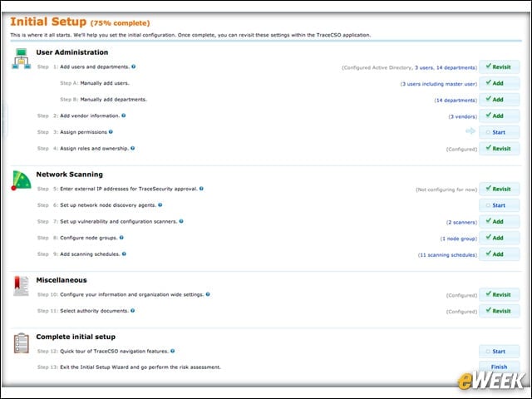Click the 'Network Scanning' section heading
The image size is (532, 399).
tap(70, 174)
